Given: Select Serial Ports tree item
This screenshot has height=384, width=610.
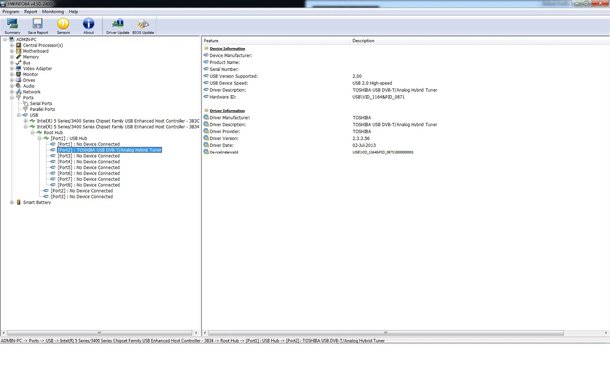Looking at the screenshot, I should (x=41, y=103).
